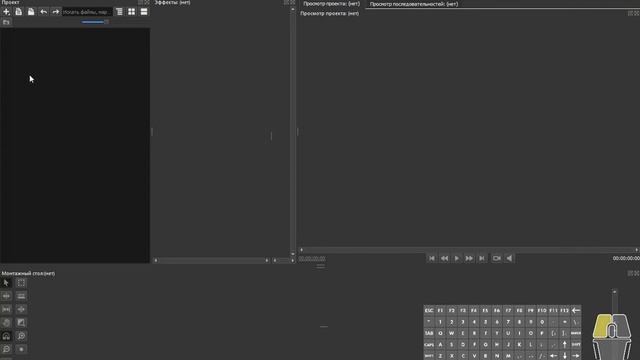Click the preview scrub bar track
This screenshot has width=640, height=360.
pyautogui.click(x=469, y=250)
